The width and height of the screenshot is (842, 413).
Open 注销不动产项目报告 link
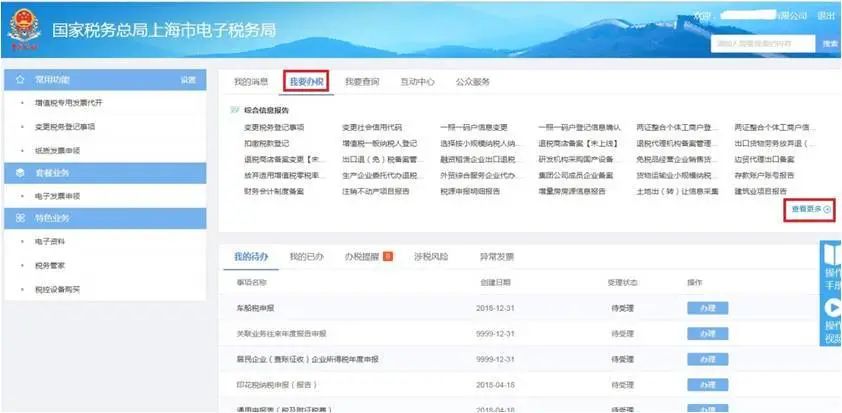point(375,191)
